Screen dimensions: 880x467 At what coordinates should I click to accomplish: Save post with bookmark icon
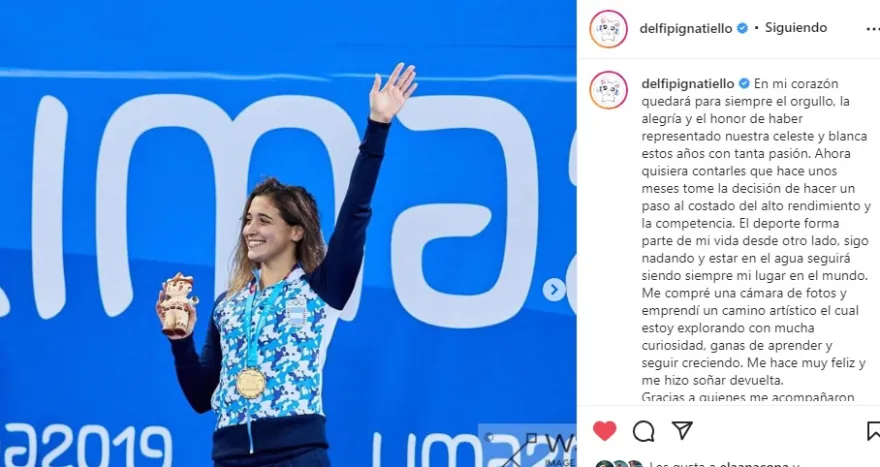click(x=874, y=431)
